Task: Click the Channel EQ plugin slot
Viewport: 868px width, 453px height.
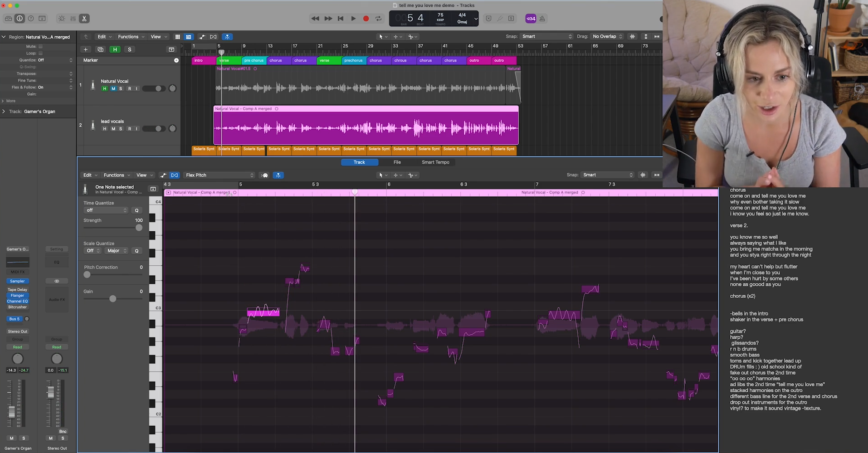Action: 17,301
